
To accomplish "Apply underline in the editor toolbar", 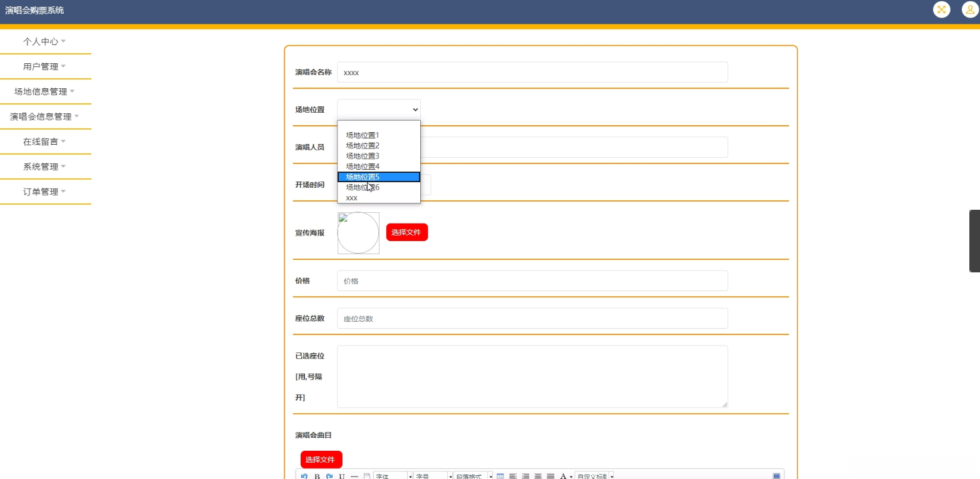I will pyautogui.click(x=342, y=476).
